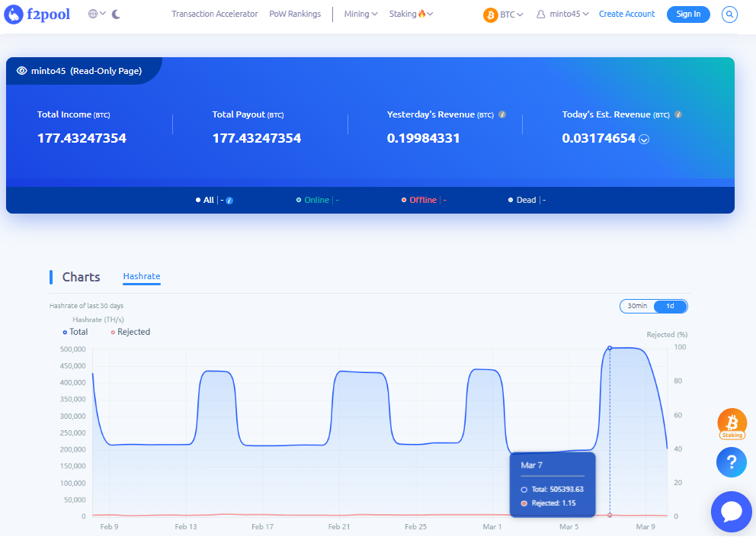Open the Staking menu
This screenshot has height=537, width=756.
pos(410,13)
